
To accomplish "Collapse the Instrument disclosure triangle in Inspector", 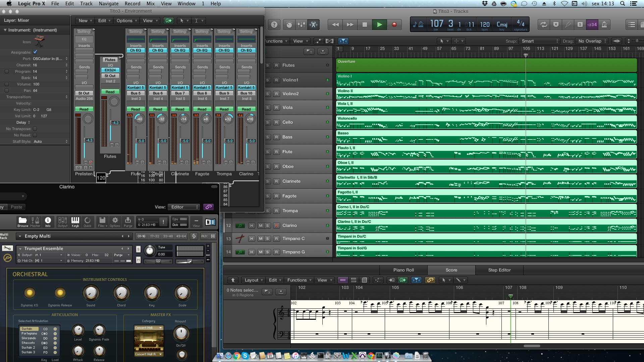I will tap(5, 30).
